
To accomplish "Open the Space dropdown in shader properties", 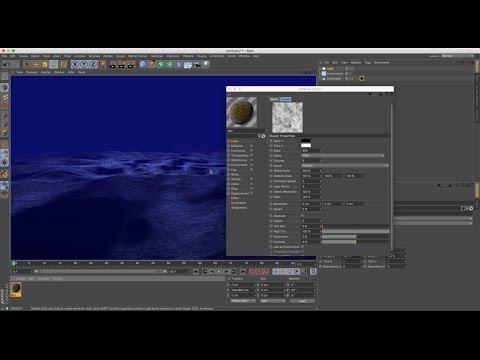I will 345,165.
